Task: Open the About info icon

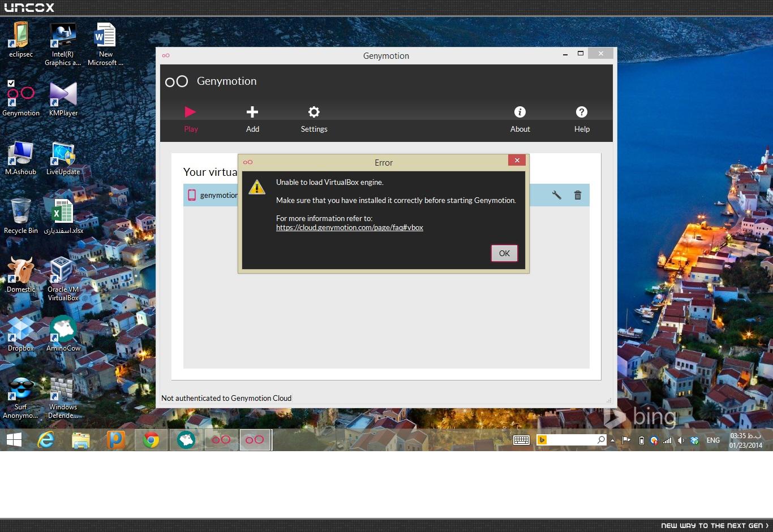Action: pos(520,112)
